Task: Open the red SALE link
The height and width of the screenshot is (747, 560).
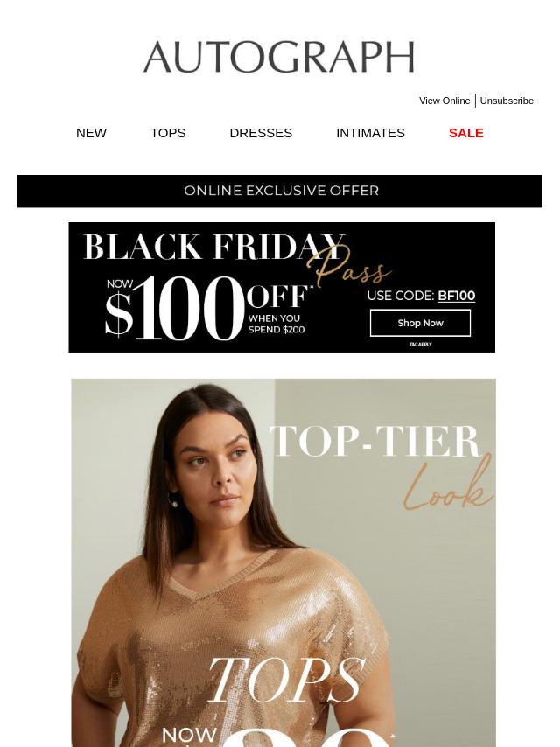Action: click(466, 133)
